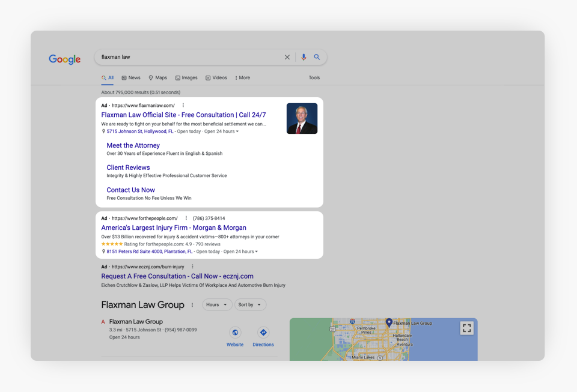Expand the map to fullscreen
577x392 pixels.
[x=466, y=328]
